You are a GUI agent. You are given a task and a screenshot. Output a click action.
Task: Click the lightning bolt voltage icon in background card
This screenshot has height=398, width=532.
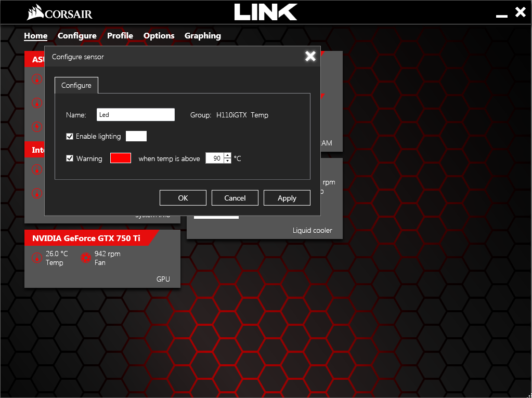tap(36, 127)
